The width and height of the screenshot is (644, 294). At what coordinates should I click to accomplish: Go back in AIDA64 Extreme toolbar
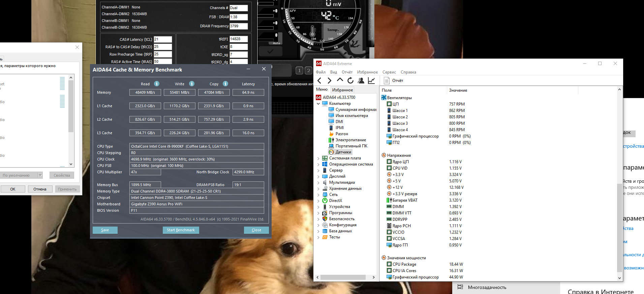tap(319, 81)
